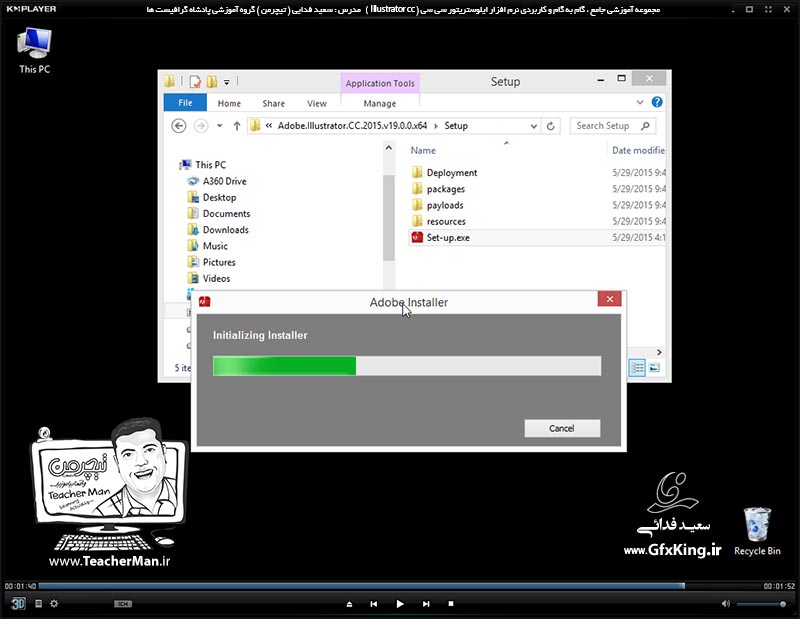Screen dimensions: 800x619
Task: Select the Deployment folder
Action: click(x=444, y=172)
